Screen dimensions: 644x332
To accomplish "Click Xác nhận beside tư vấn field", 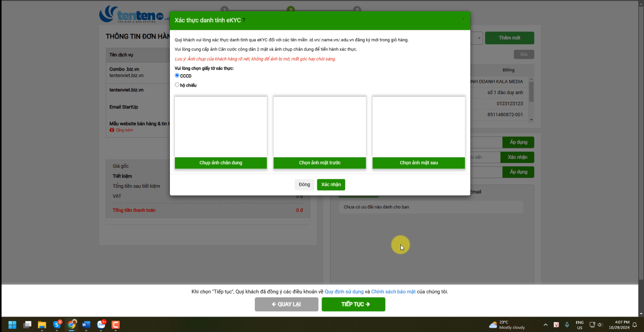I will point(517,157).
